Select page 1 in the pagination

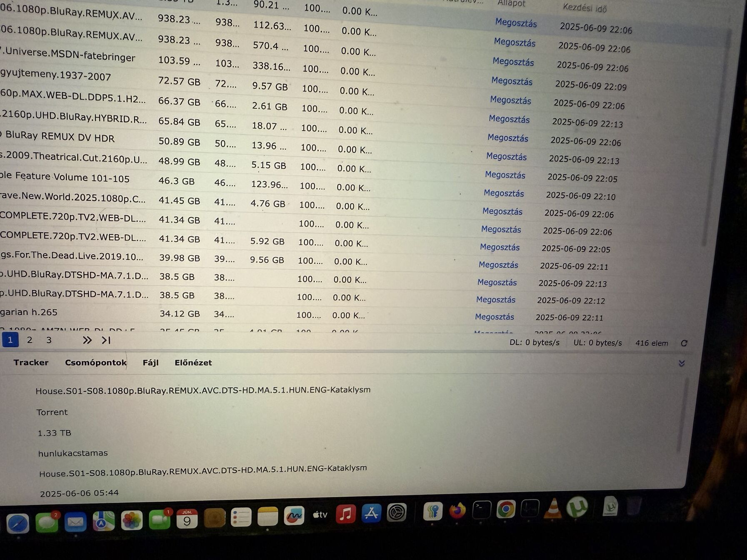(x=10, y=340)
